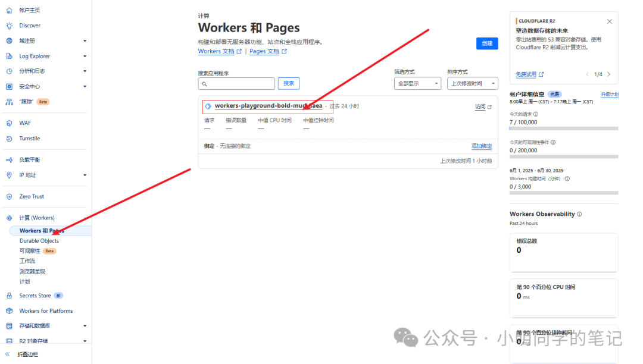Viewport: 643px width, 364px height.
Task: Expand the Log Explorer sidebar arrow
Action: [x=85, y=56]
